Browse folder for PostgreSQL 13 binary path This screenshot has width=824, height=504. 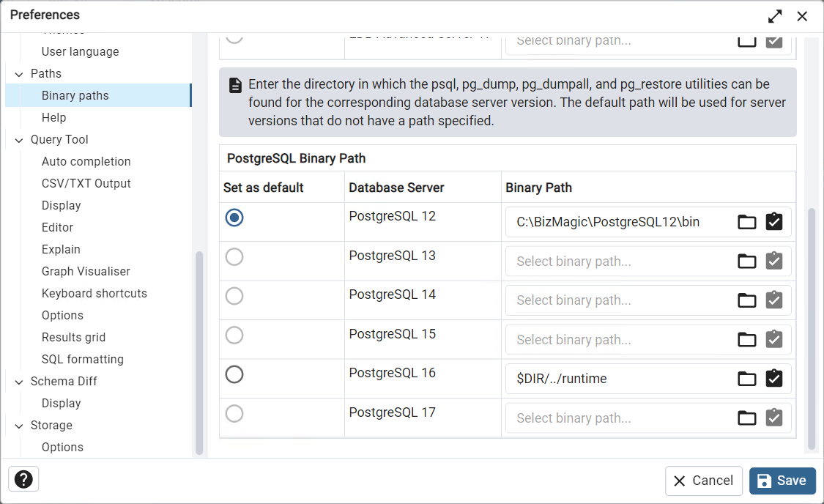click(x=747, y=262)
